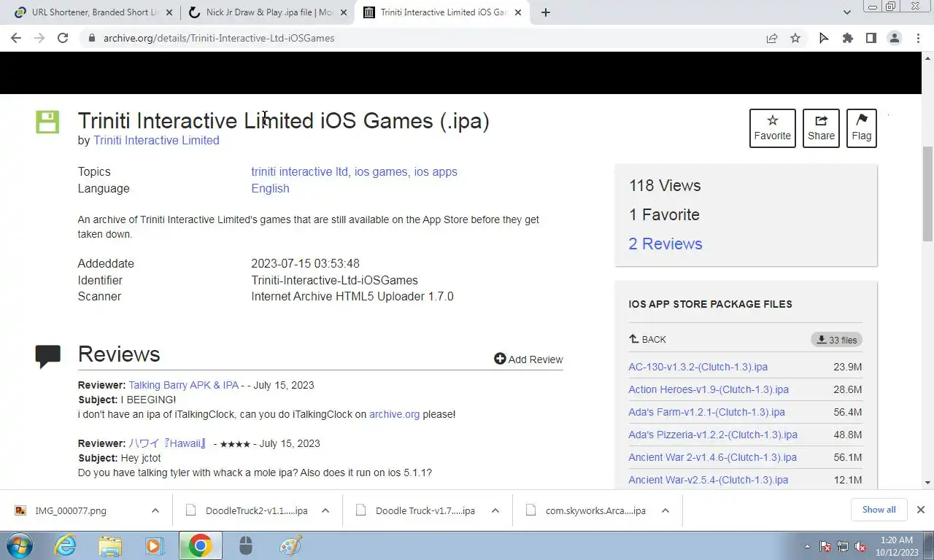Click the Favorite star button
Image resolution: width=934 pixels, height=560 pixels.
tap(772, 128)
